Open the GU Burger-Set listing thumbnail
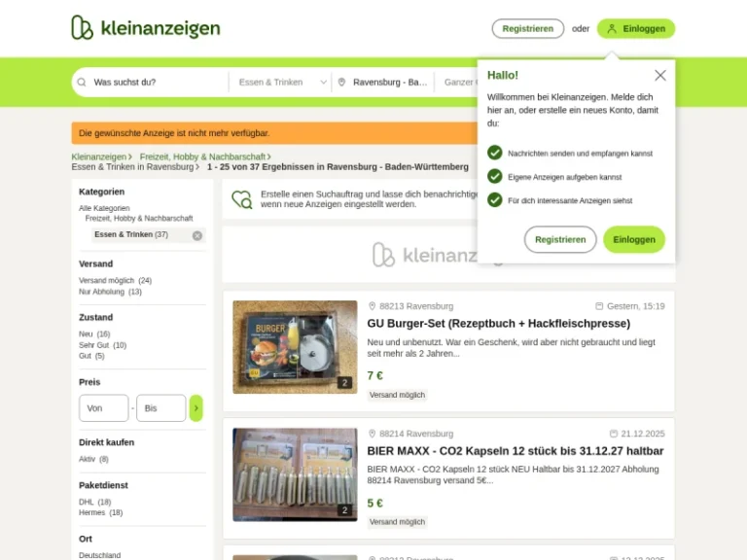The height and width of the screenshot is (560, 747). coord(295,347)
